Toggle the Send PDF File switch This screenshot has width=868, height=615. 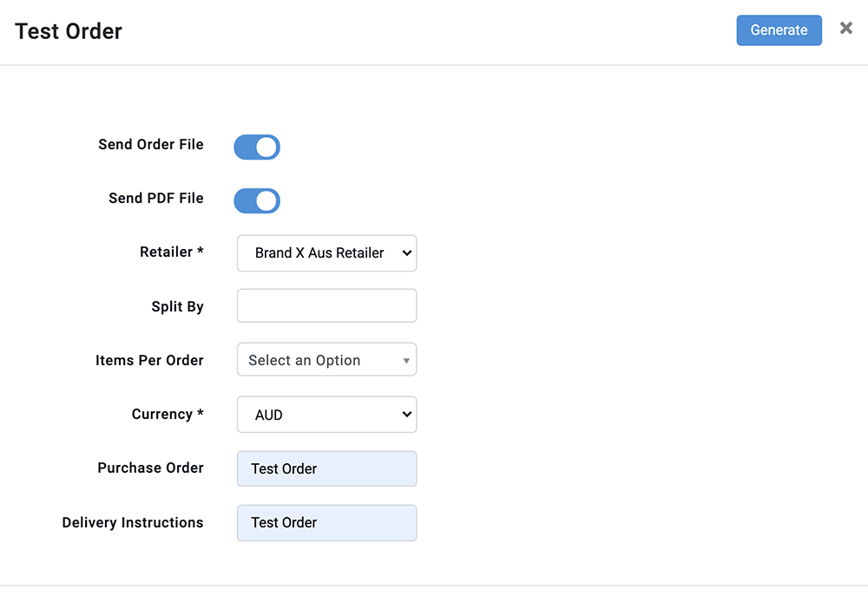[257, 200]
